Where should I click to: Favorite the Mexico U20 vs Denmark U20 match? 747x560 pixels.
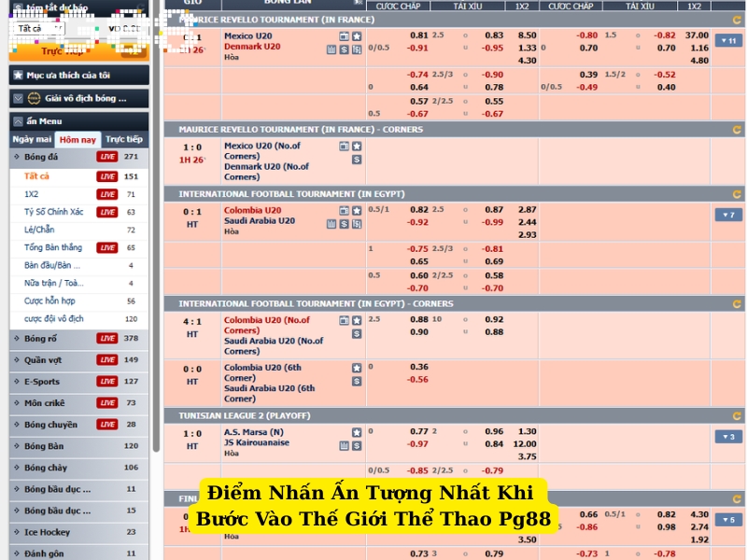click(x=357, y=36)
